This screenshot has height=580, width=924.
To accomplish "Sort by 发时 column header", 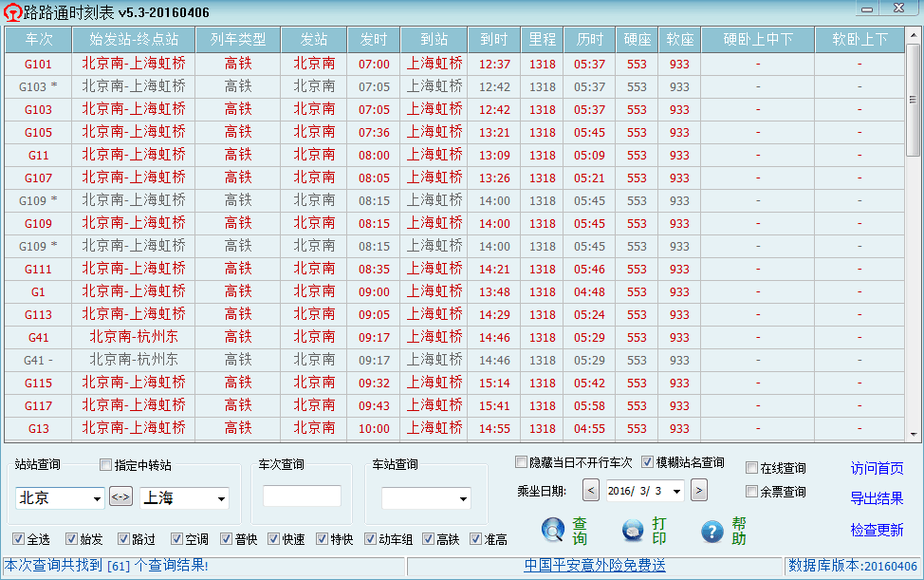I will [374, 40].
